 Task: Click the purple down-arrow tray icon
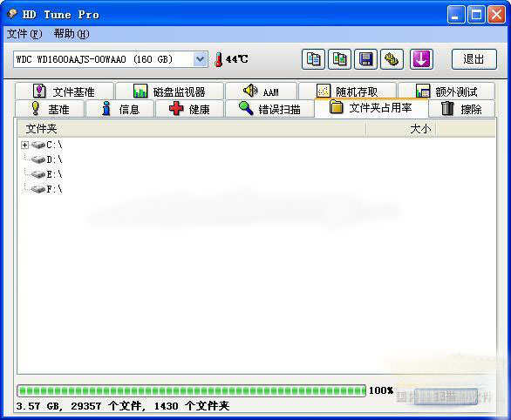coord(421,59)
